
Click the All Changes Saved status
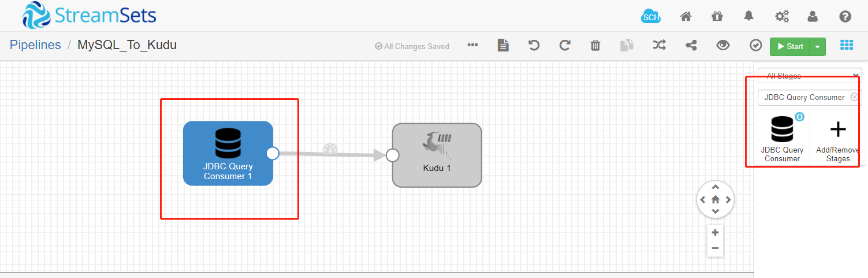[412, 46]
